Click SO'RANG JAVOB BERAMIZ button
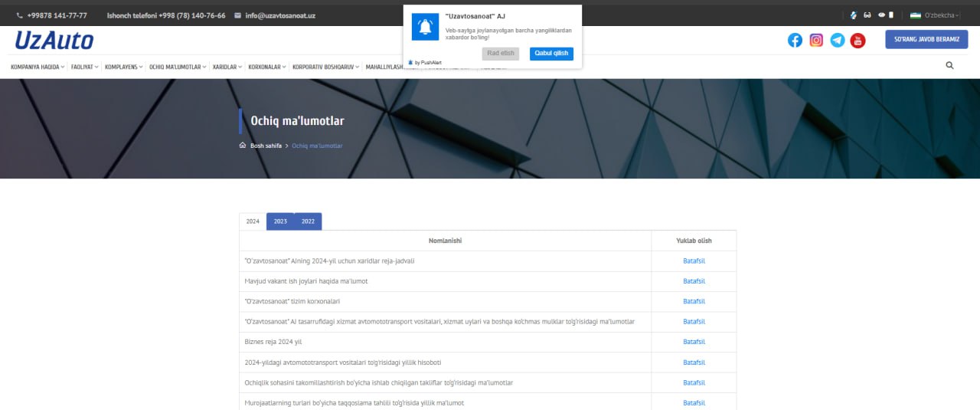 [926, 39]
